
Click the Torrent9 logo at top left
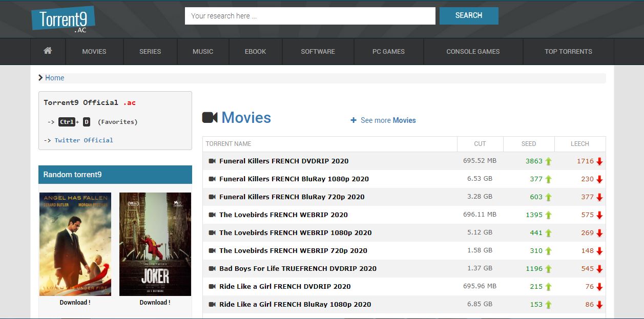pyautogui.click(x=64, y=19)
